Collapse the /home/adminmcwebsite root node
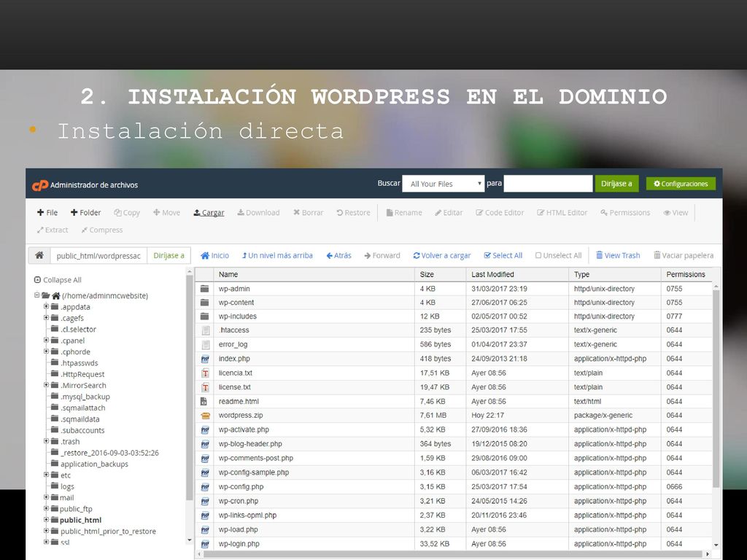 36,295
